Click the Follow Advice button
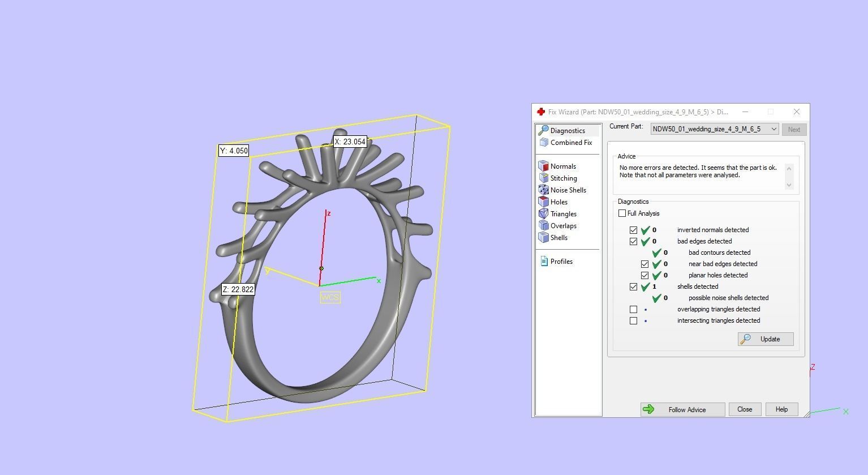Viewport: 868px width, 475px height. [683, 409]
